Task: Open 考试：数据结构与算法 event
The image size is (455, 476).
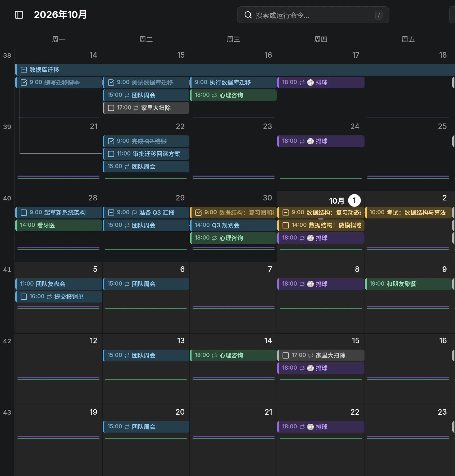Action: tap(408, 213)
